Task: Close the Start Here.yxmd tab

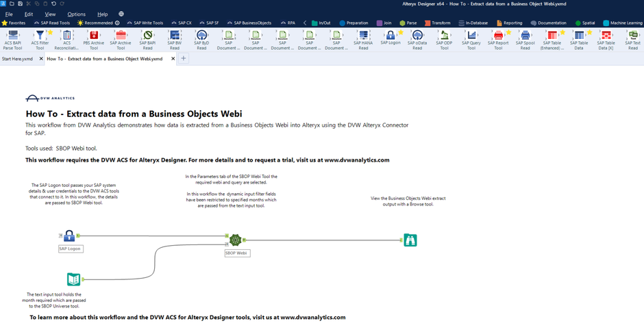Action: [41, 59]
